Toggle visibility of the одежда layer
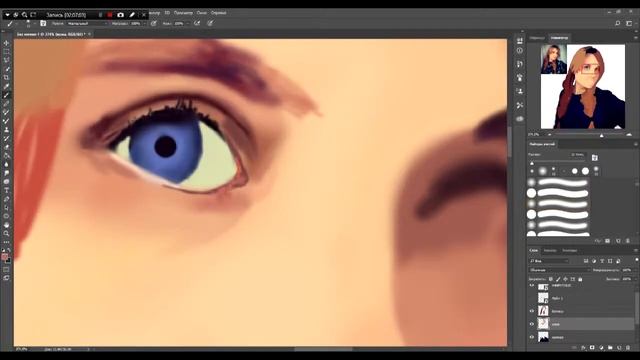This screenshot has height=360, width=640. 532,337
